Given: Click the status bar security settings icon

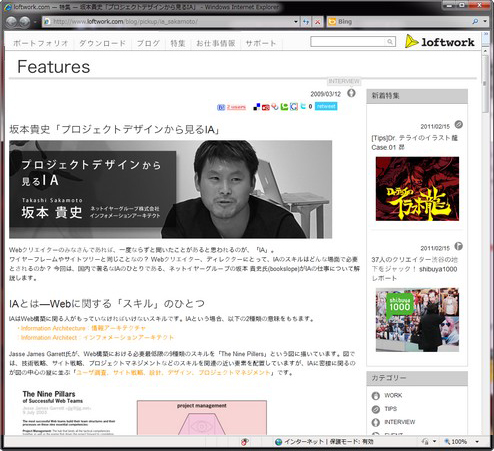Looking at the screenshot, I should point(425,442).
